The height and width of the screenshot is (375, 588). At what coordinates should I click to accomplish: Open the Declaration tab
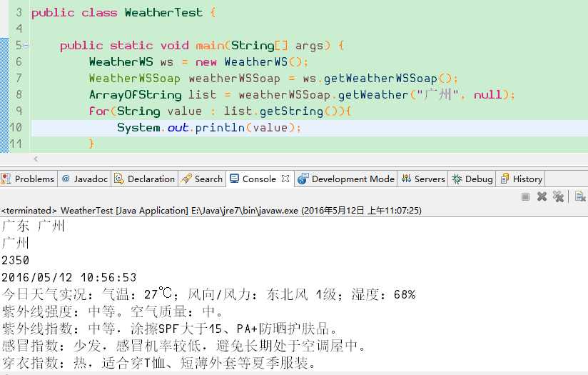point(145,179)
